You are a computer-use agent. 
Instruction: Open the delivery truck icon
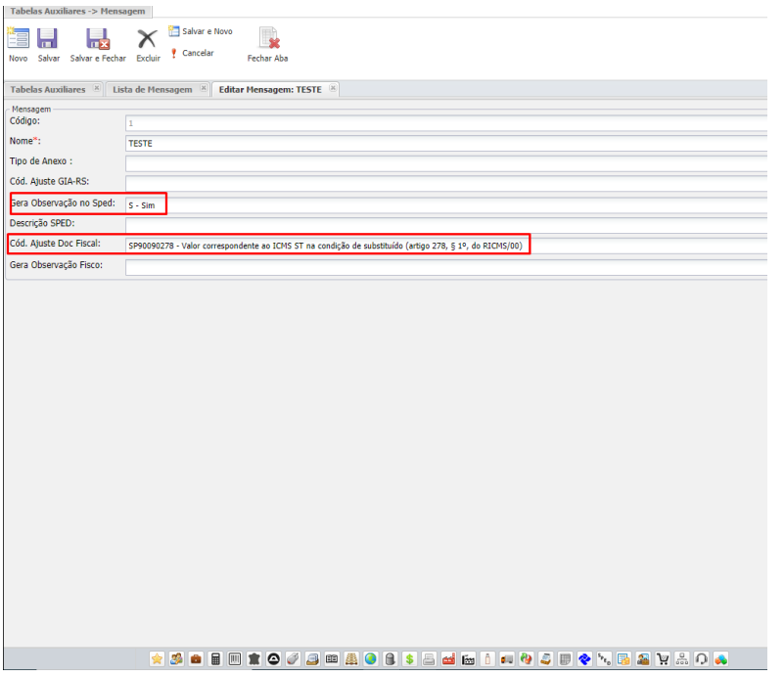507,659
